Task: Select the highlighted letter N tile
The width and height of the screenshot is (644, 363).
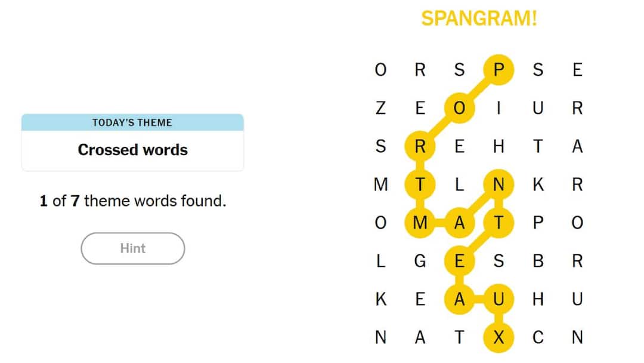Action: pos(499,185)
